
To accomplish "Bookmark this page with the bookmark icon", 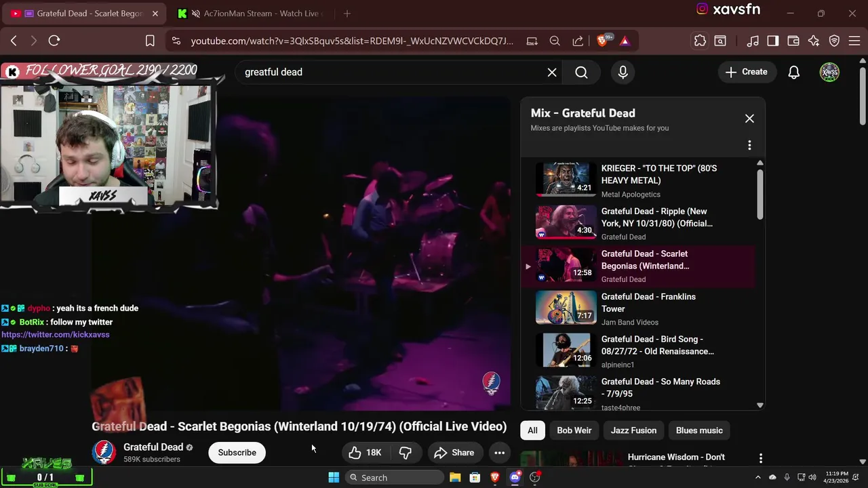I will point(150,41).
